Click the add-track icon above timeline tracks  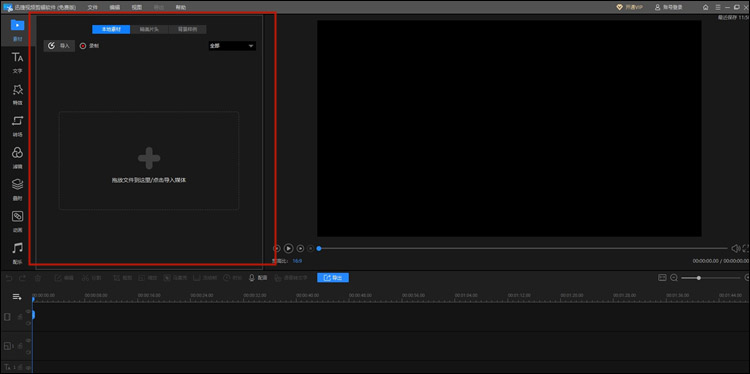point(17,297)
